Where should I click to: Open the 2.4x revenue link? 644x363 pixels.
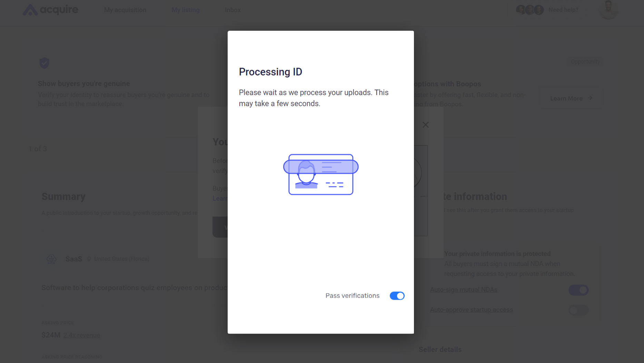81,335
